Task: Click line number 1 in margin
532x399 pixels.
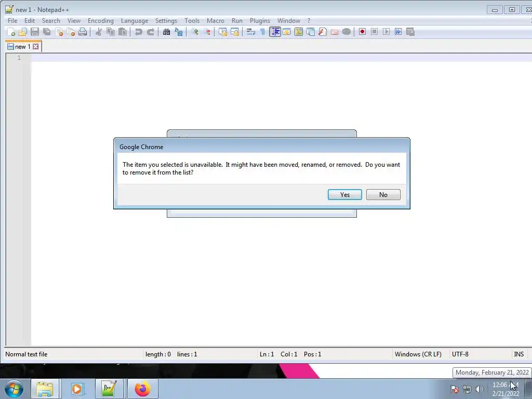Action: point(19,58)
